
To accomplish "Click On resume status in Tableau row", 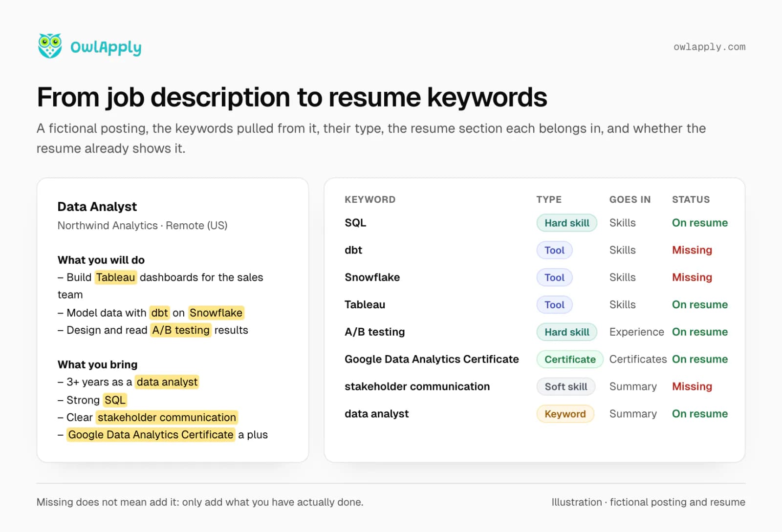I will click(700, 305).
